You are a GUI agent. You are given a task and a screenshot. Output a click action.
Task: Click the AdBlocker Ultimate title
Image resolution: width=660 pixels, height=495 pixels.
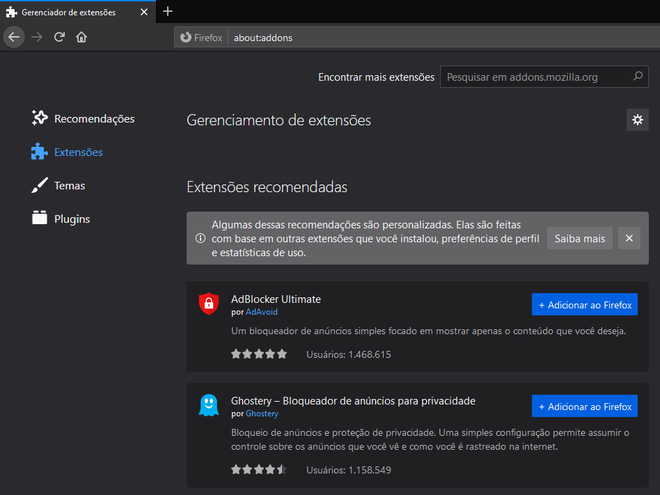point(276,299)
